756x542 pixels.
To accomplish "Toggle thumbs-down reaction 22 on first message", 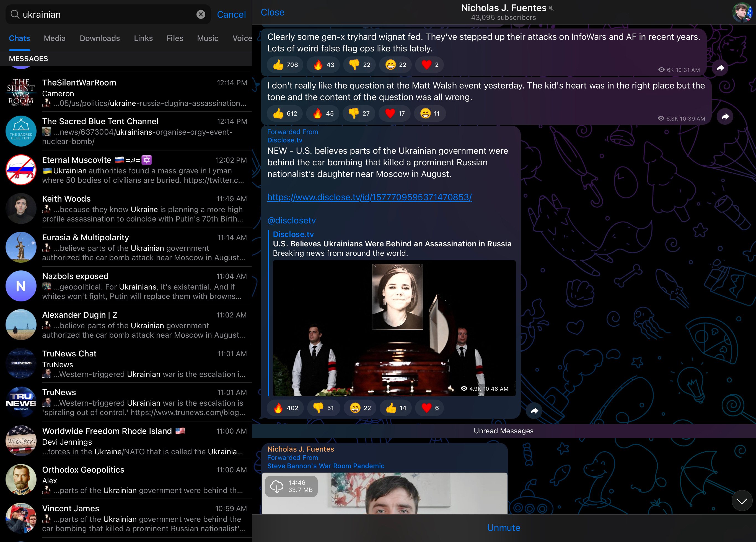I will tap(359, 65).
